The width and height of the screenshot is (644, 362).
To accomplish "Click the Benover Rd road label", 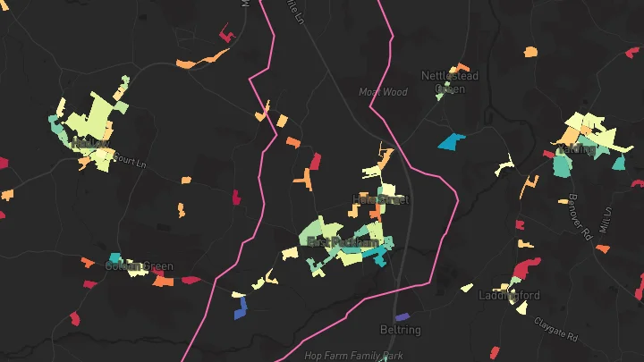I will click(581, 216).
